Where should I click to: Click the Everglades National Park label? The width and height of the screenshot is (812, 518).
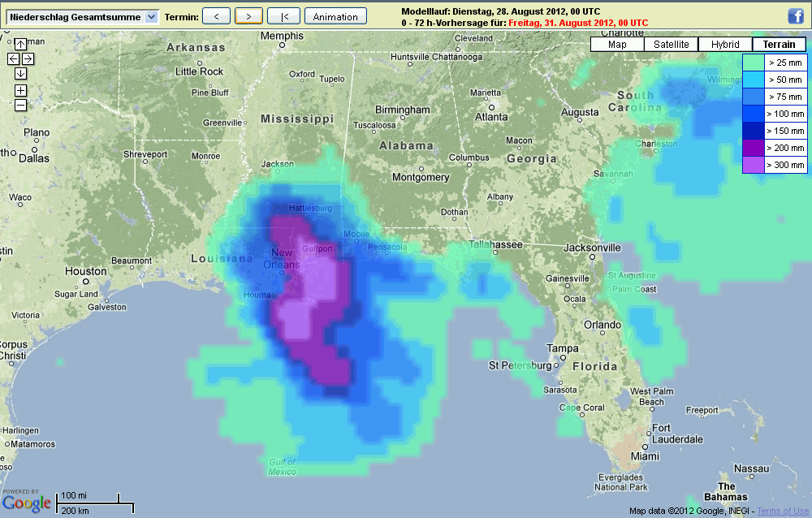[x=620, y=482]
